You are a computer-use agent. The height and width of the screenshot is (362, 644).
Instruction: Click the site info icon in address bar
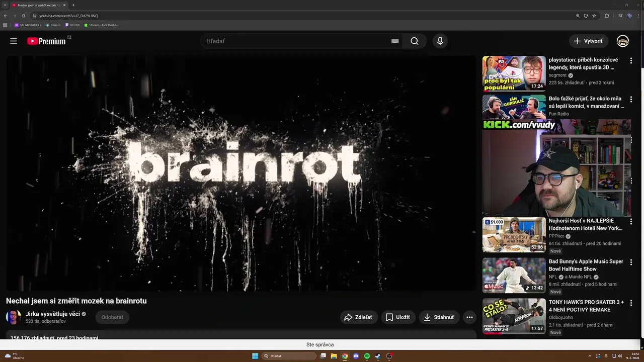pyautogui.click(x=34, y=16)
